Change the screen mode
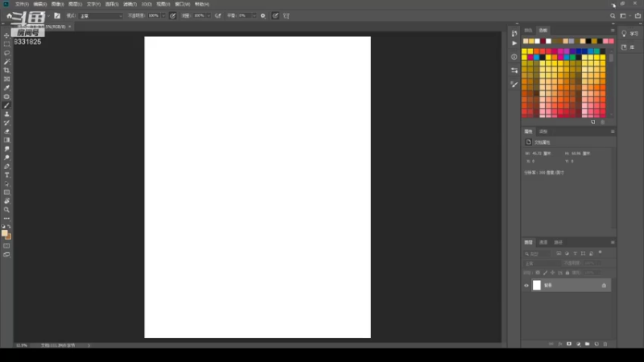Viewport: 644px width, 362px height. (x=6, y=254)
